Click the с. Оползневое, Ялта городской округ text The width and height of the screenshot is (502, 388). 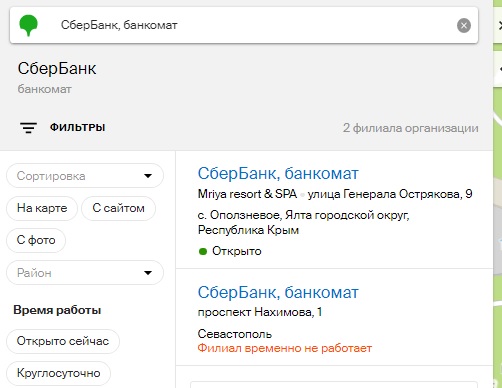click(303, 215)
